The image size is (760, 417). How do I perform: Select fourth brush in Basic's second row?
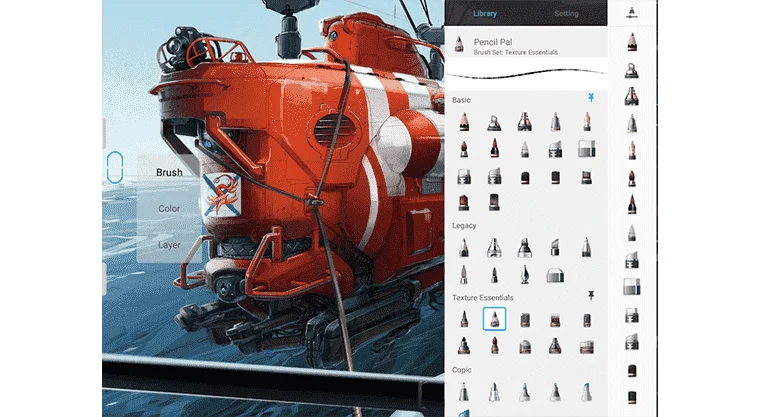point(555,149)
